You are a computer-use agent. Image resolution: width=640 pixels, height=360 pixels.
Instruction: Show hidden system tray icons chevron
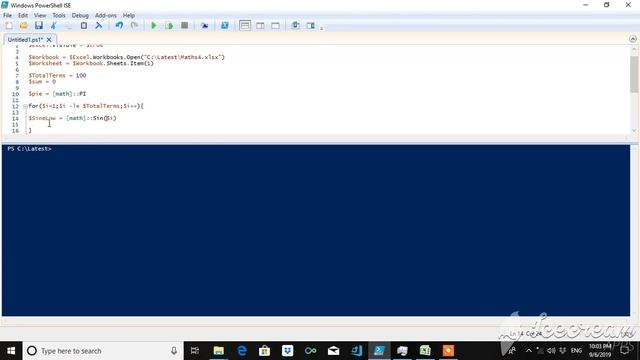coord(529,351)
